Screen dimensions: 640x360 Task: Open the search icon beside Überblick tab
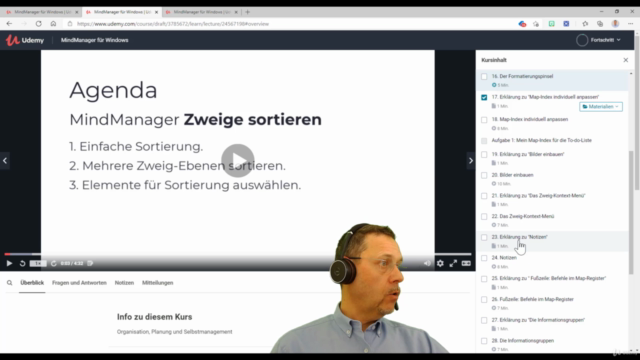coord(9,282)
